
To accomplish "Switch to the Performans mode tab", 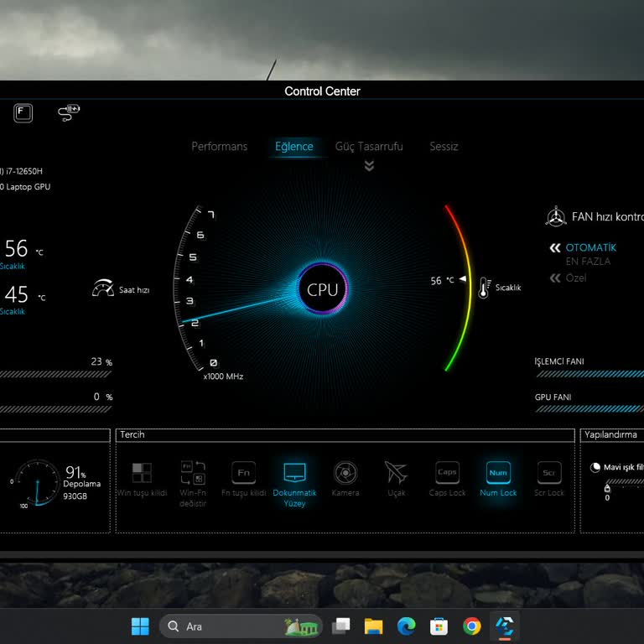I will (x=220, y=147).
